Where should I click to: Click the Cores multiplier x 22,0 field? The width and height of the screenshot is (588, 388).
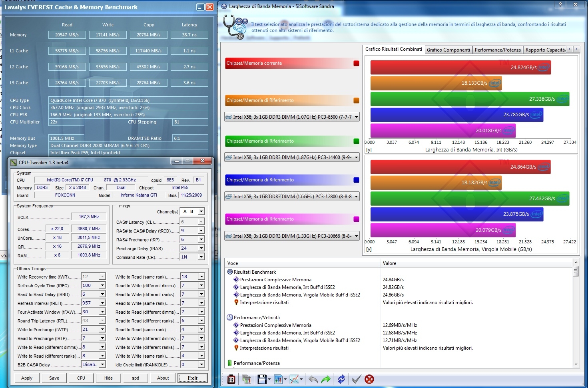click(57, 229)
